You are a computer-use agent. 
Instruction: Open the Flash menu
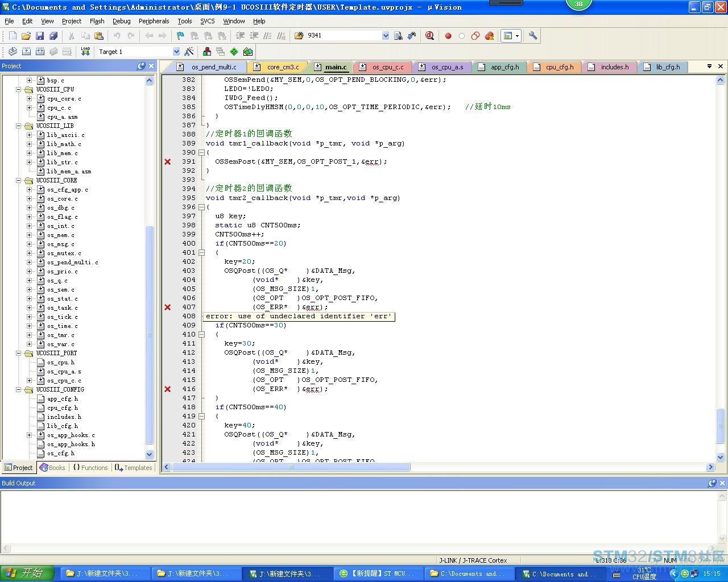pos(97,21)
